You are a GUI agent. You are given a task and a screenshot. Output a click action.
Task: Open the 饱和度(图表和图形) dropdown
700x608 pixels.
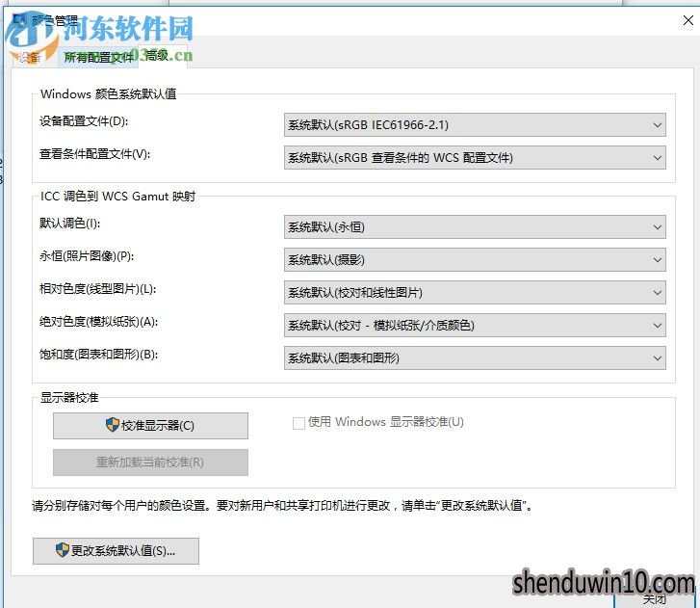[x=475, y=357]
